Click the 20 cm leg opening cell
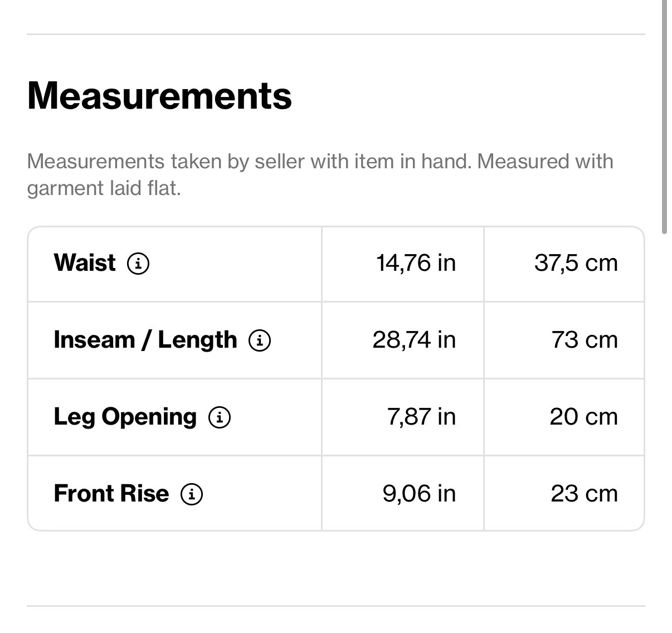 [583, 417]
